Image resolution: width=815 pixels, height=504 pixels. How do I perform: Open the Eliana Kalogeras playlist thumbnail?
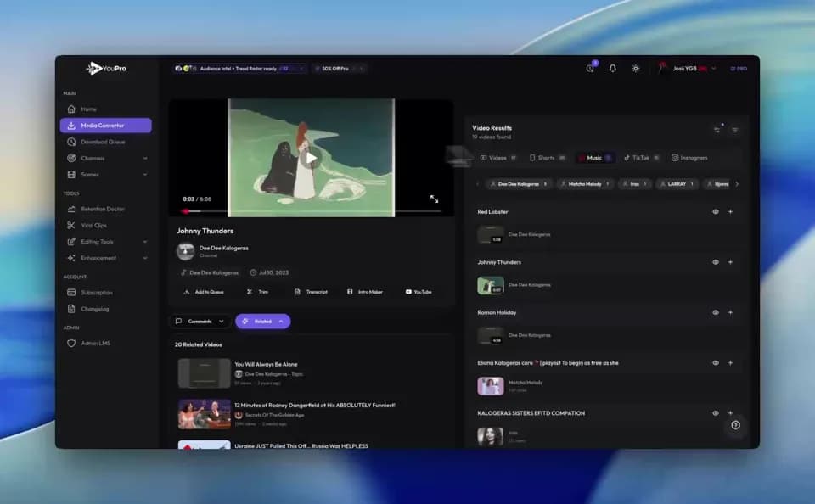[491, 387]
